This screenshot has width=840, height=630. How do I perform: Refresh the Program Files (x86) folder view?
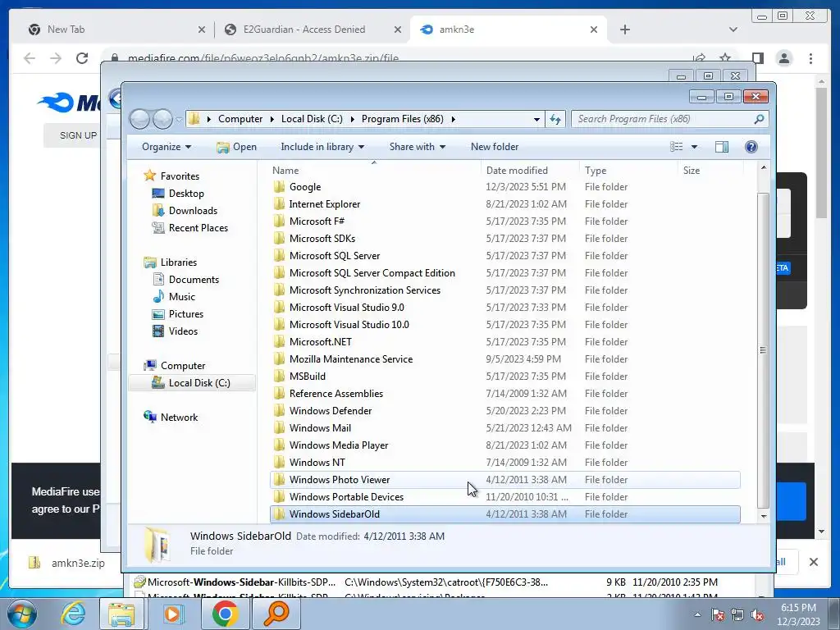click(555, 119)
